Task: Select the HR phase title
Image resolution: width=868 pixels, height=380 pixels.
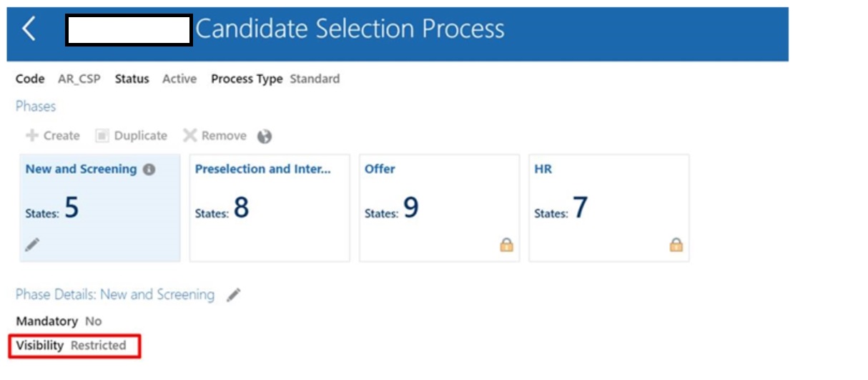Action: pos(543,170)
